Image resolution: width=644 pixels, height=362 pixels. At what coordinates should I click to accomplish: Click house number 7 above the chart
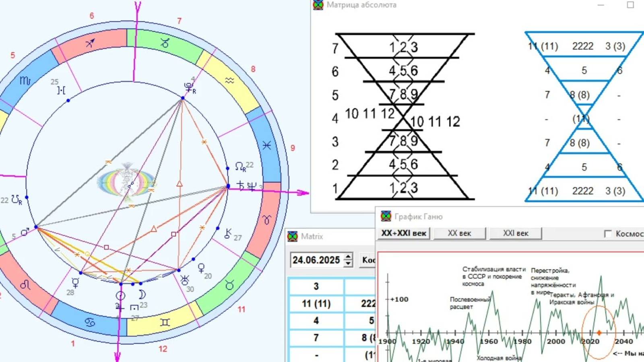pos(179,21)
